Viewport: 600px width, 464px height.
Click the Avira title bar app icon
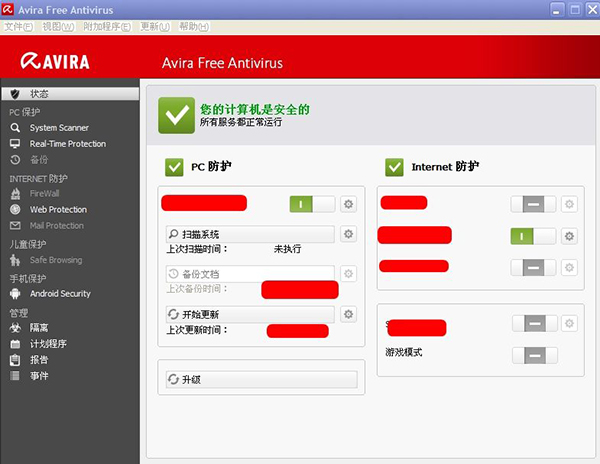[x=8, y=10]
